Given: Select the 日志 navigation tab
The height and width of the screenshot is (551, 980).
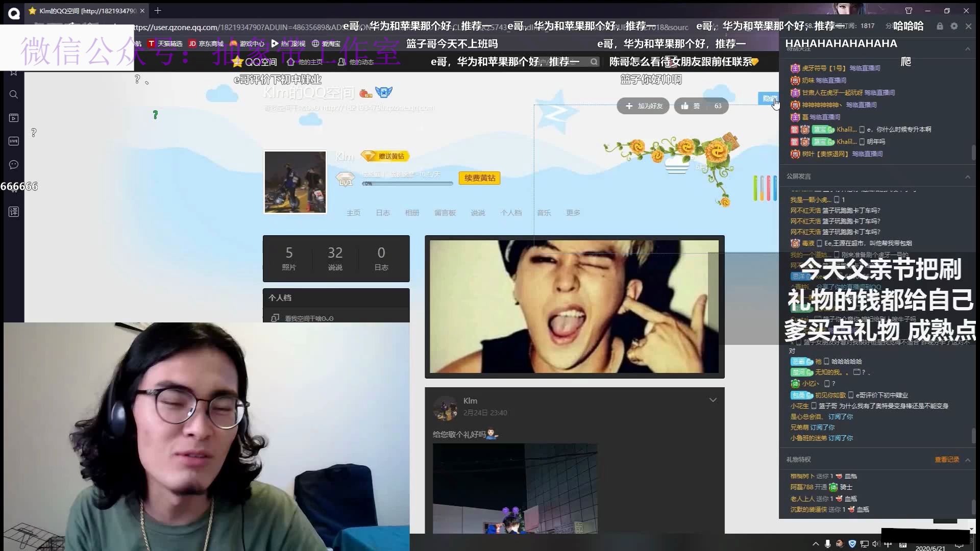Looking at the screenshot, I should click(383, 213).
